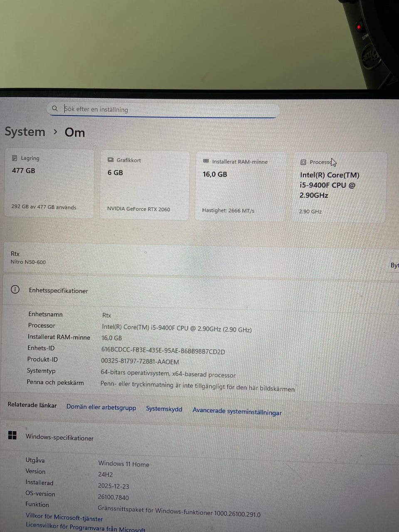Click the Version value 24H2
The height and width of the screenshot is (532, 399).
[106, 475]
